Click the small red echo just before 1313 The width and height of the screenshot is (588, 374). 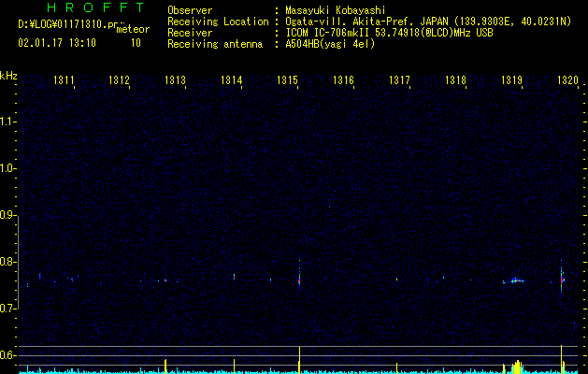click(165, 280)
